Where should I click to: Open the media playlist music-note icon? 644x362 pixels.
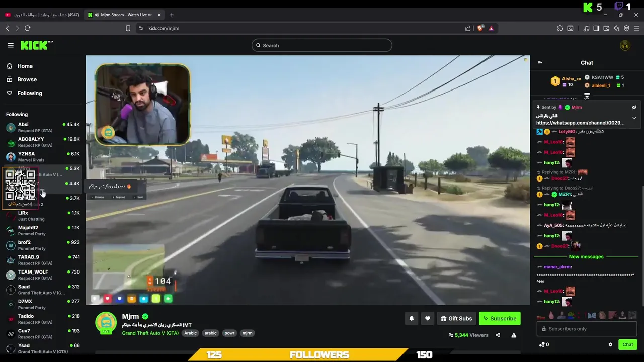(586, 28)
